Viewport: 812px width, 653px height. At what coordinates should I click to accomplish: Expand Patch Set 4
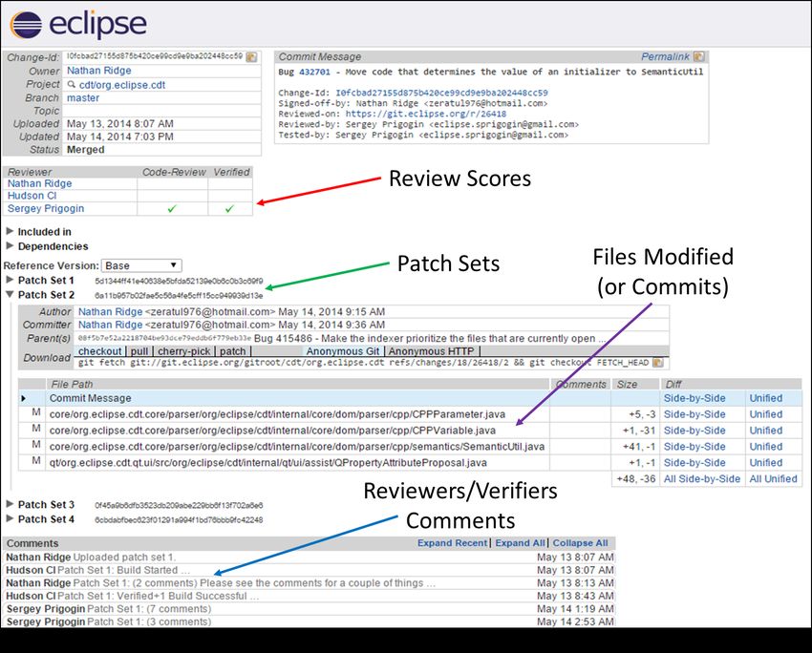pyautogui.click(x=10, y=518)
